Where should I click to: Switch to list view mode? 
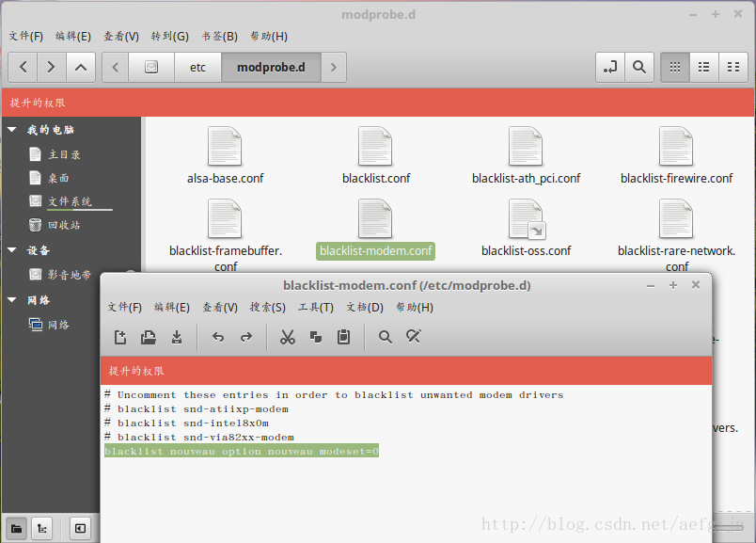(703, 67)
